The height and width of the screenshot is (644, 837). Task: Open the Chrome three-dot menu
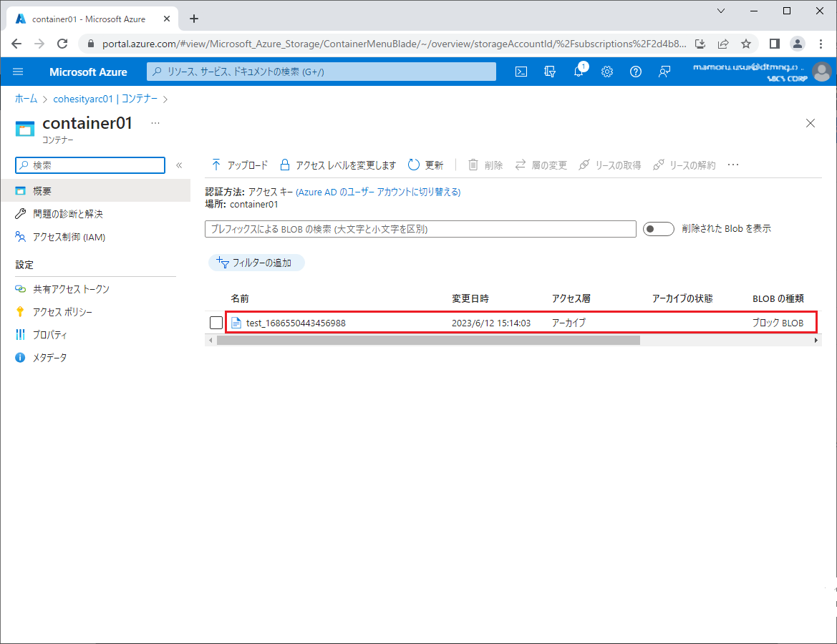[821, 44]
